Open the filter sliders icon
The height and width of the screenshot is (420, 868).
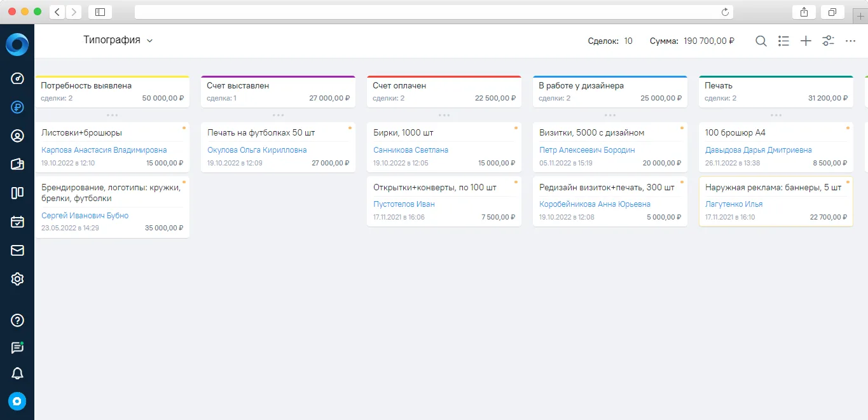tap(828, 41)
